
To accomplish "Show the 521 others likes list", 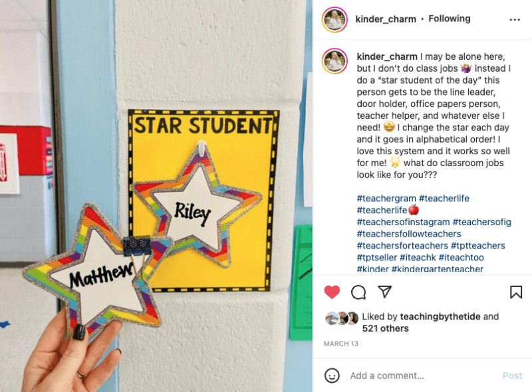I will [385, 328].
